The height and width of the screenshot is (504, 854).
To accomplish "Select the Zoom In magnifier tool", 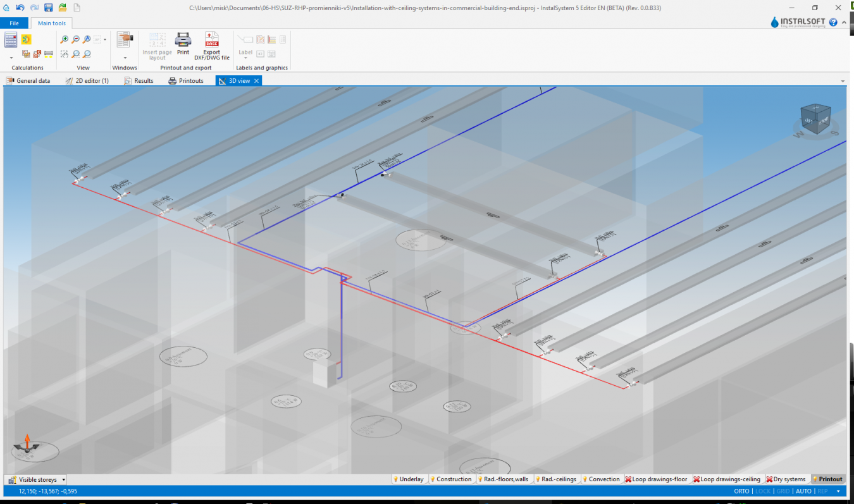I will click(x=64, y=39).
